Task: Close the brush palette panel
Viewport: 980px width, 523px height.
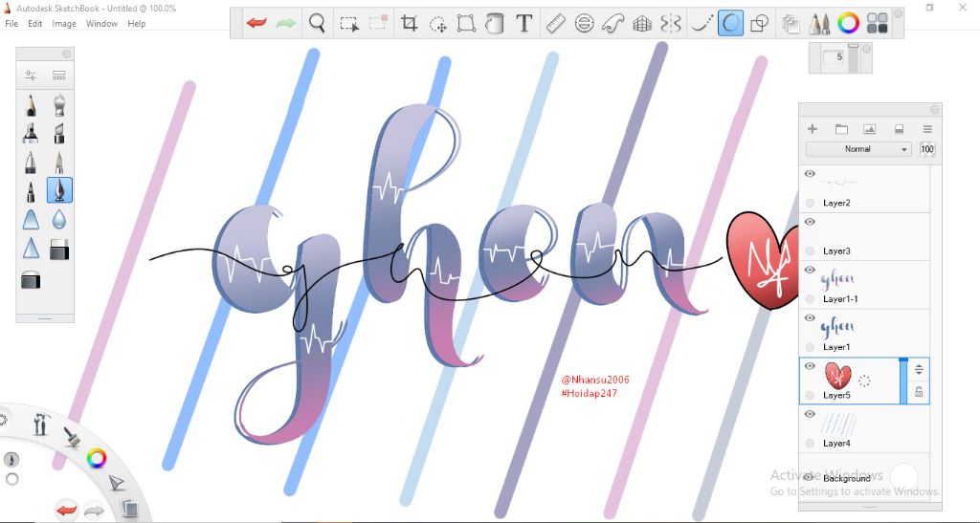Action: pyautogui.click(x=67, y=54)
